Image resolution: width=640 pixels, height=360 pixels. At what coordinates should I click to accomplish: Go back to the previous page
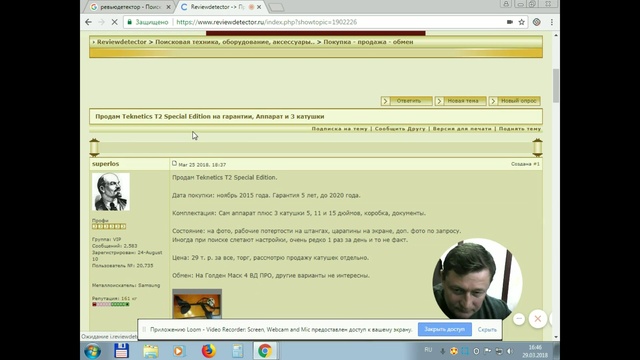tap(89, 22)
